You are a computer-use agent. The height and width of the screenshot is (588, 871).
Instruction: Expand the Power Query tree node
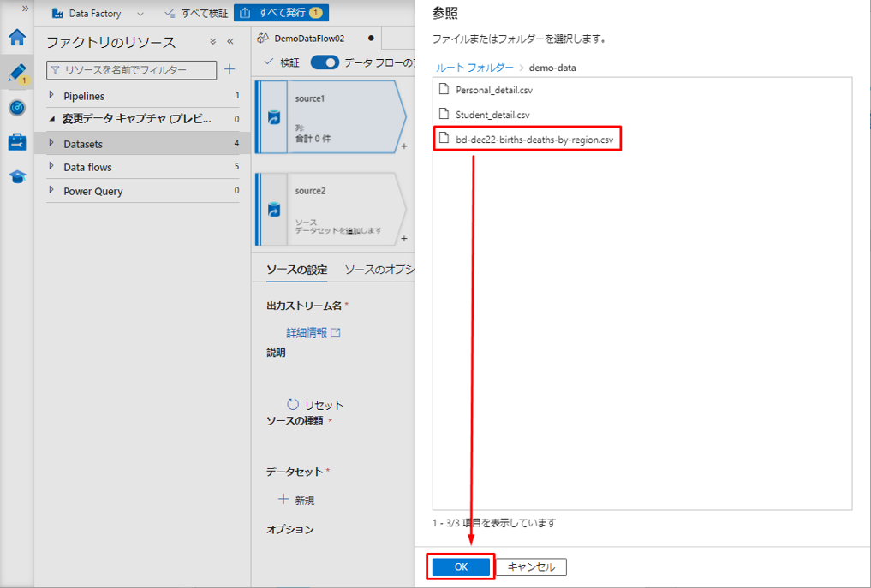[x=51, y=191]
